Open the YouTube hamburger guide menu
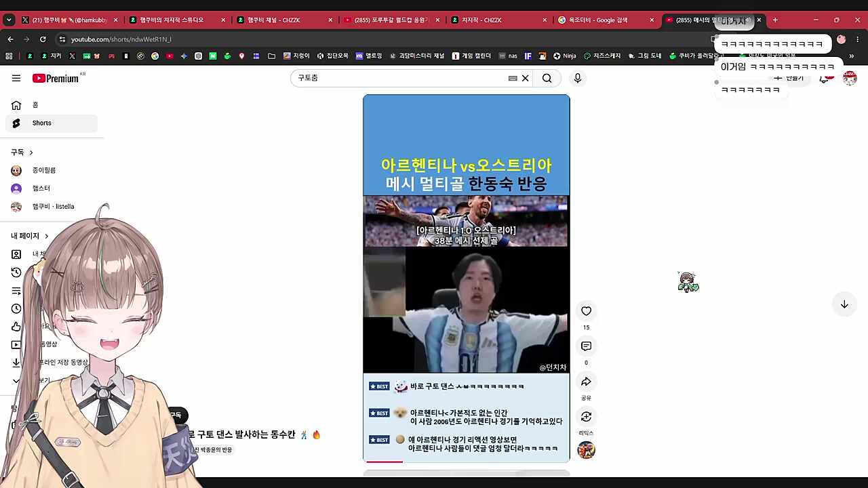868x488 pixels. coord(16,78)
